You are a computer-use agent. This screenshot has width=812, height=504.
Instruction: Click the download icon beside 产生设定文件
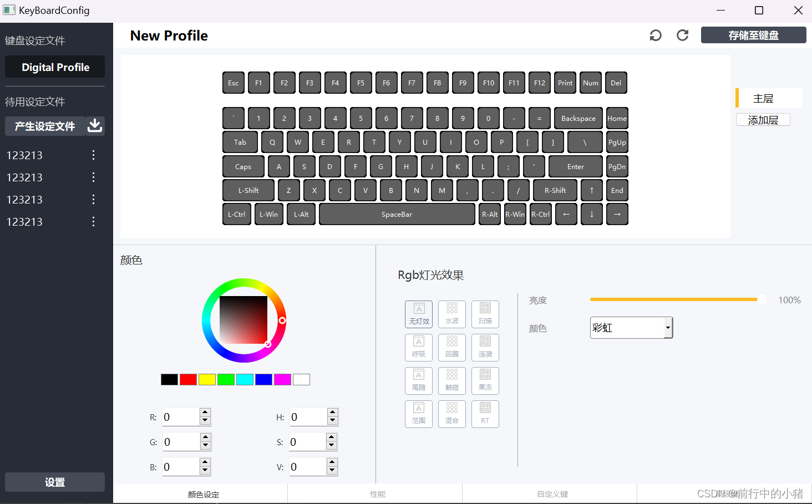95,126
